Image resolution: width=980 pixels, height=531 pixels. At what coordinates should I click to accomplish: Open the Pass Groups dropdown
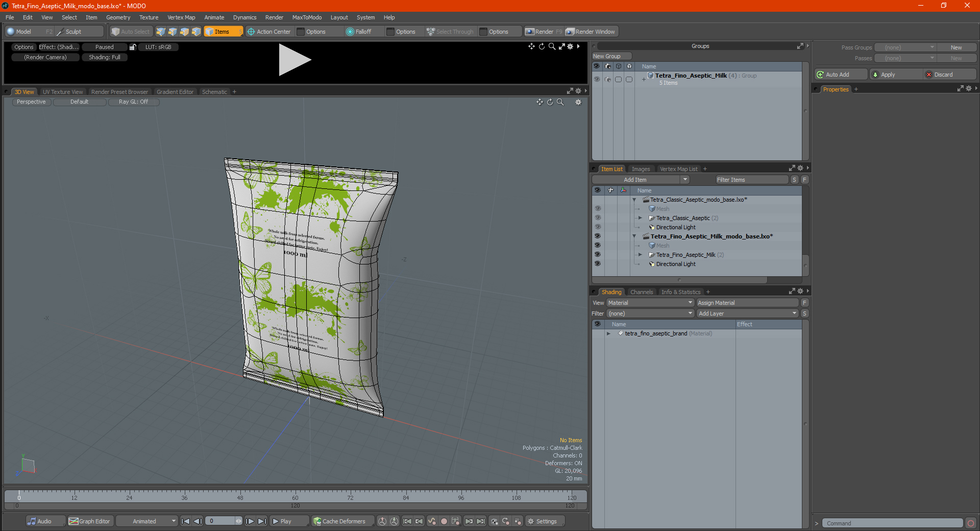(905, 47)
